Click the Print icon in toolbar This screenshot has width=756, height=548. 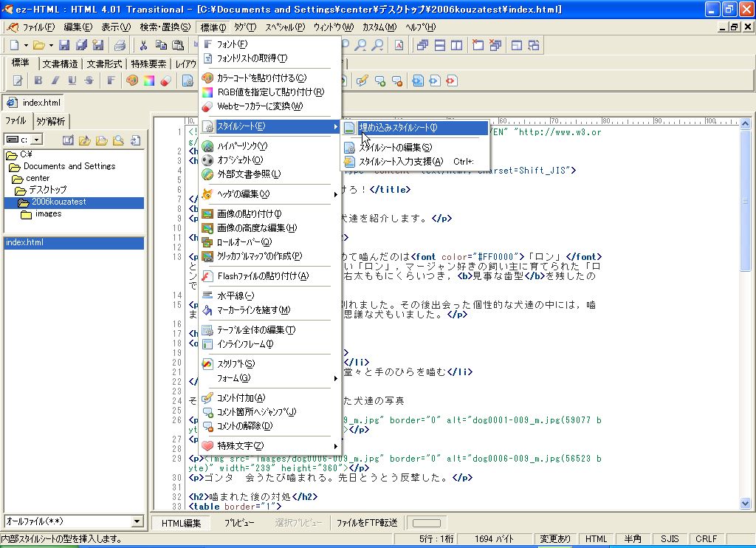click(120, 45)
